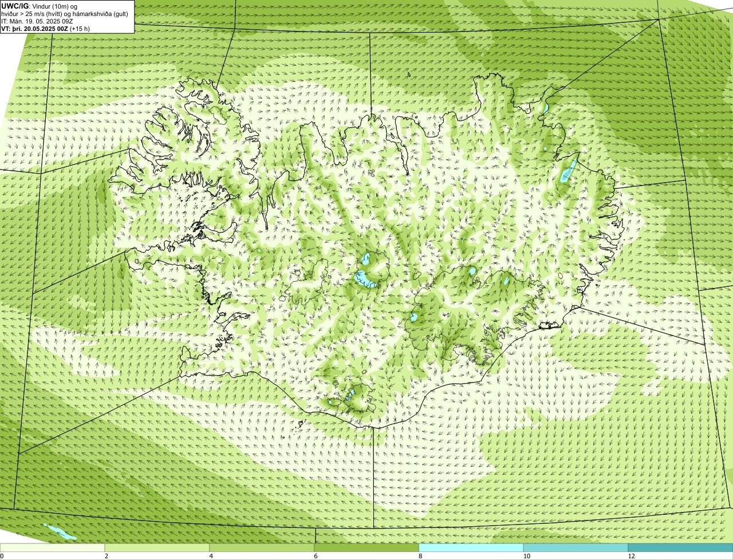Click the 4–6 m/s legend color segment

click(x=262, y=548)
